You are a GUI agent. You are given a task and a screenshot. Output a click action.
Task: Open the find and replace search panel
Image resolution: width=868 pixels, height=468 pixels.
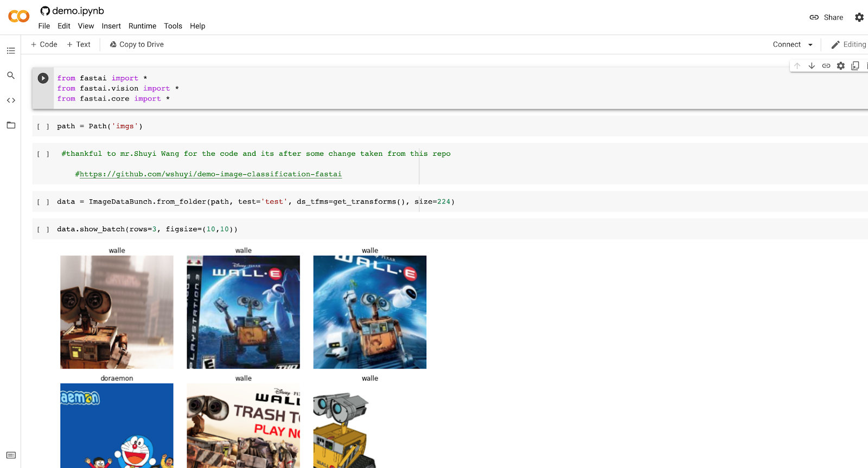(11, 75)
